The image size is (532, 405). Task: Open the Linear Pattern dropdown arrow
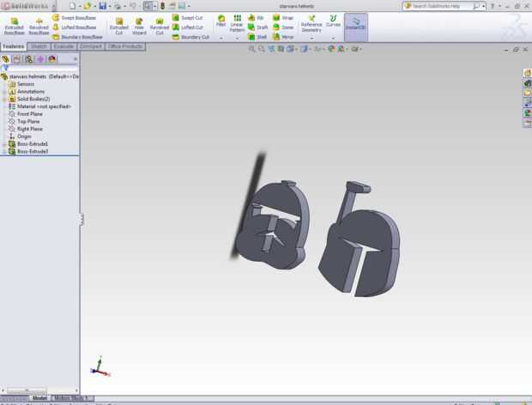[237, 38]
